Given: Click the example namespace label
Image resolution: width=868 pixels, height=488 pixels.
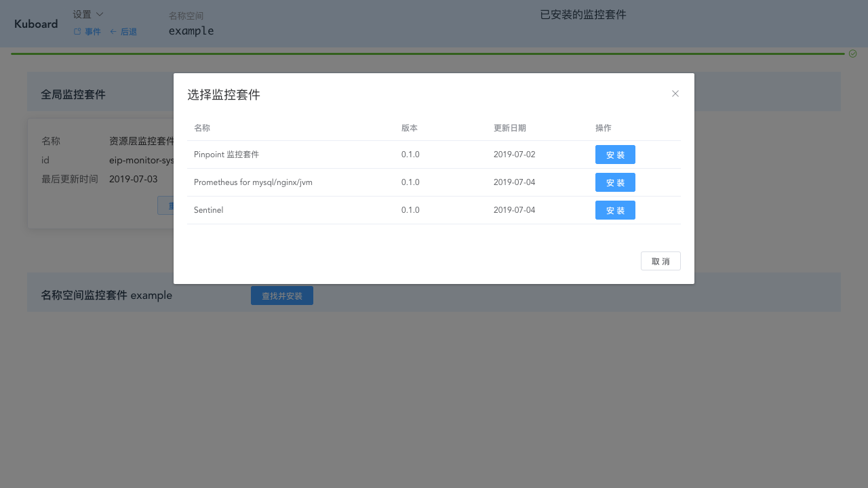Looking at the screenshot, I should (191, 30).
